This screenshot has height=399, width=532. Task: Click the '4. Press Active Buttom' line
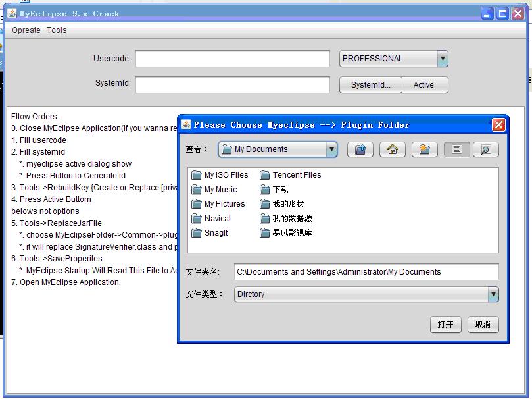(51, 199)
